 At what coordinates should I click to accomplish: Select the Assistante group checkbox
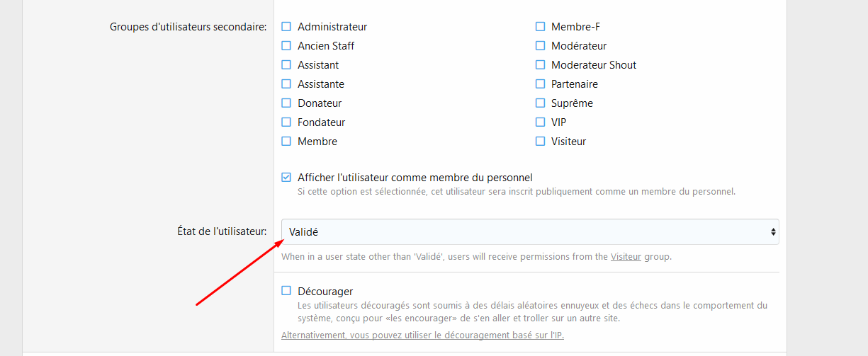(286, 84)
